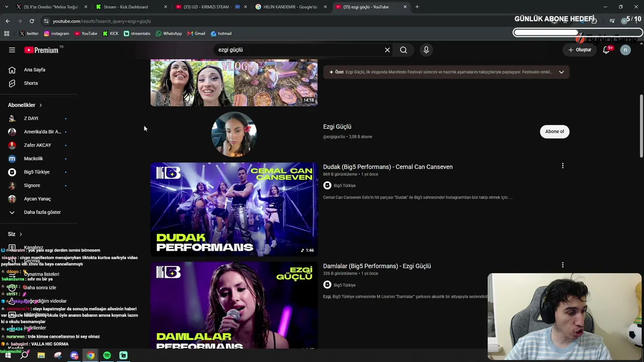View site information icon in the address bar
The image size is (644, 362).
coord(46,21)
